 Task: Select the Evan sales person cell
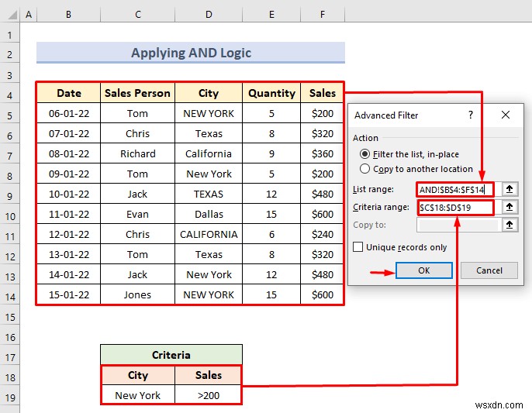(137, 214)
